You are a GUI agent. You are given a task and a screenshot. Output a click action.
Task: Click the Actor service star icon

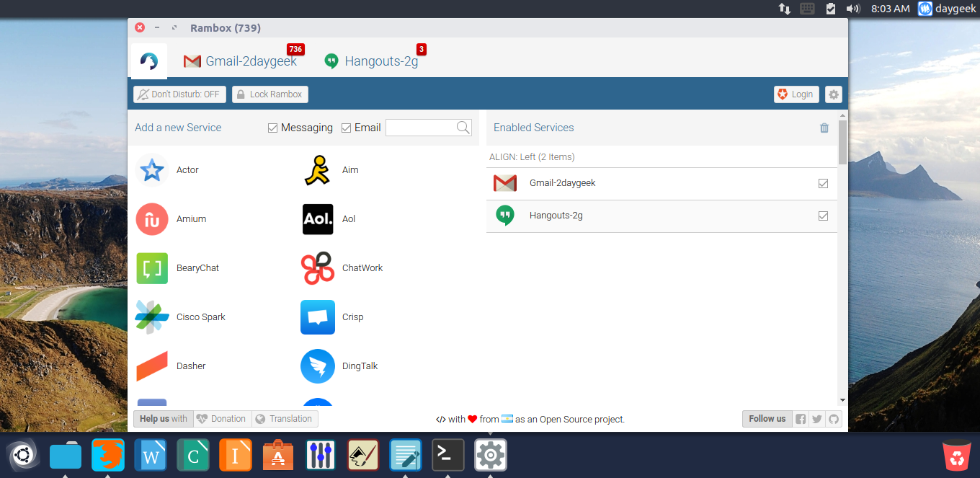tap(152, 170)
